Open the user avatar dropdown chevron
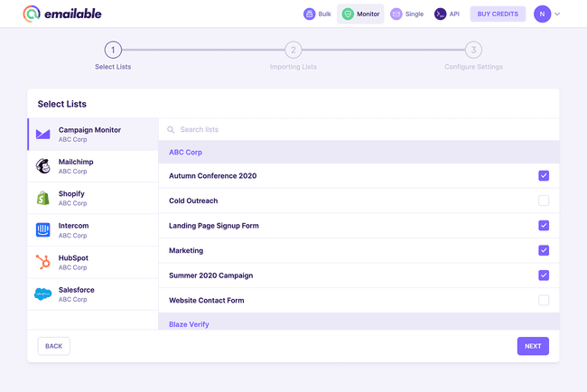587x392 pixels. (x=557, y=14)
